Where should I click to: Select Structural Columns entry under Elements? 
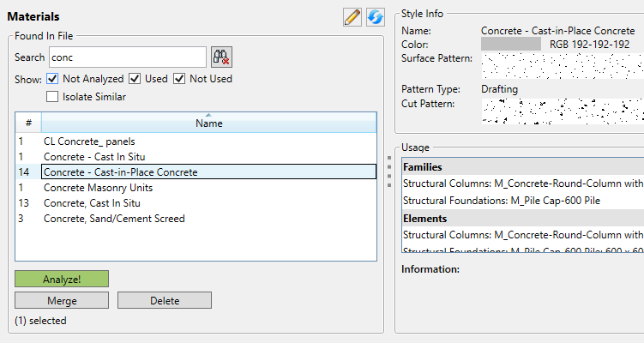tap(523, 235)
